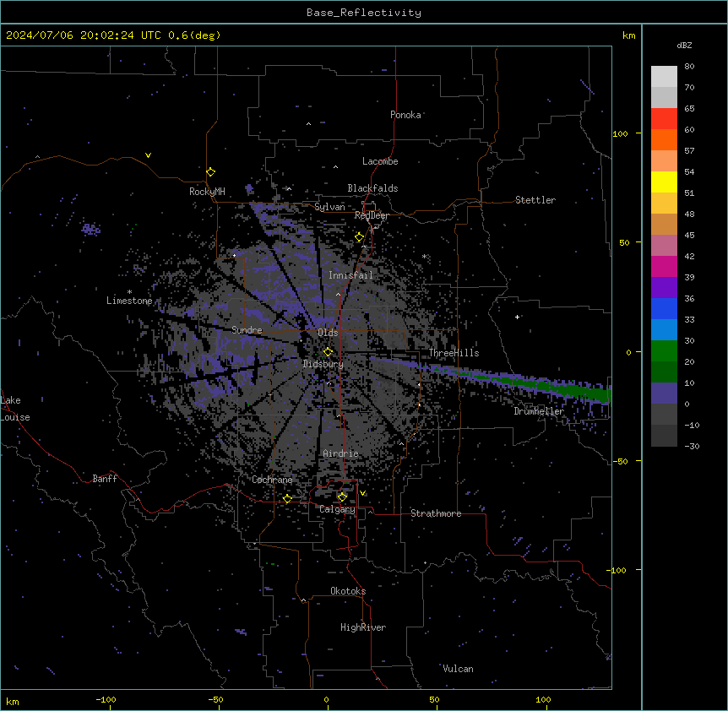The height and width of the screenshot is (711, 728).
Task: Click the Drumheller label
Action: [539, 411]
